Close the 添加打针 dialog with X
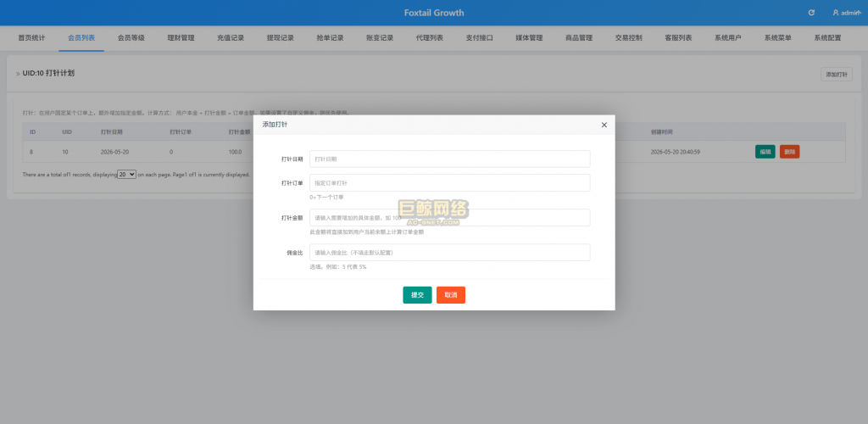The image size is (868, 424). (604, 125)
